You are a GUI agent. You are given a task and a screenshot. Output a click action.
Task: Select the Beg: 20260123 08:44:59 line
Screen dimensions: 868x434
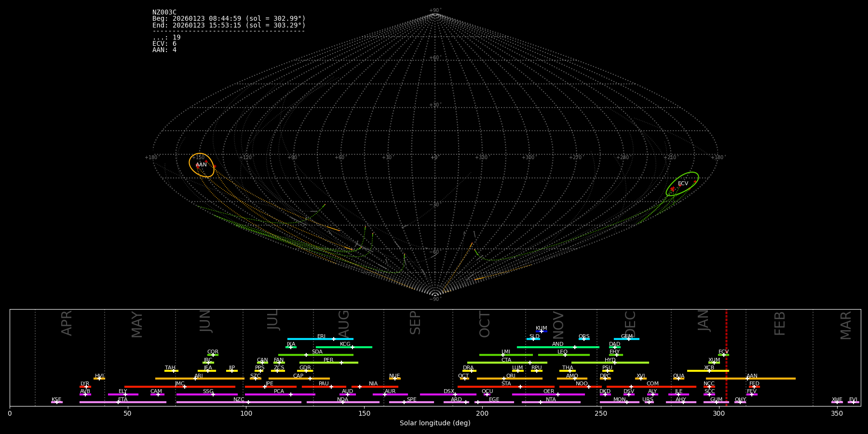point(229,19)
